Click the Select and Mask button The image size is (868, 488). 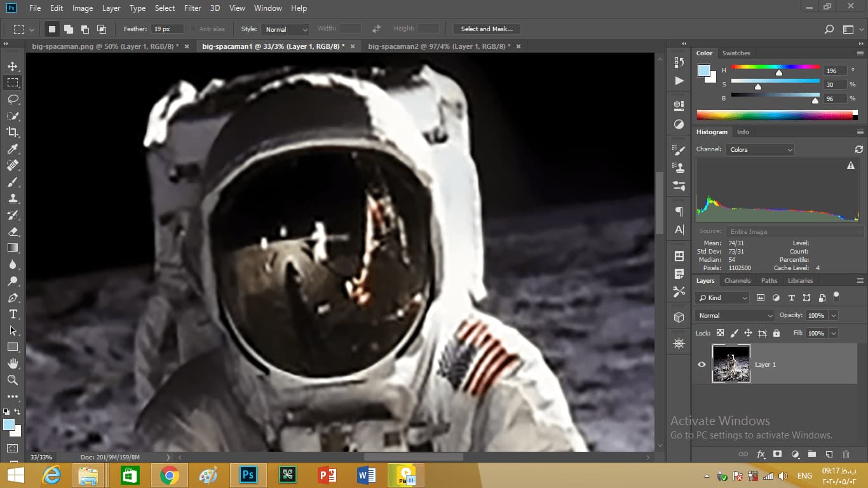(x=487, y=29)
